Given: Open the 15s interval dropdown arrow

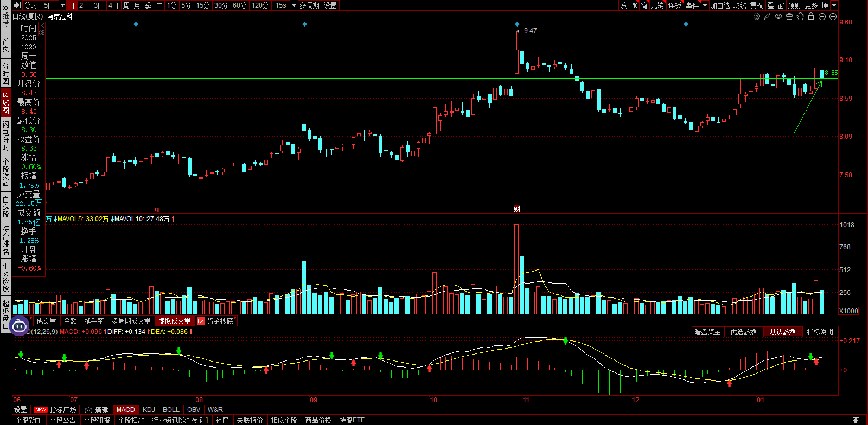Looking at the screenshot, I should (294, 5).
